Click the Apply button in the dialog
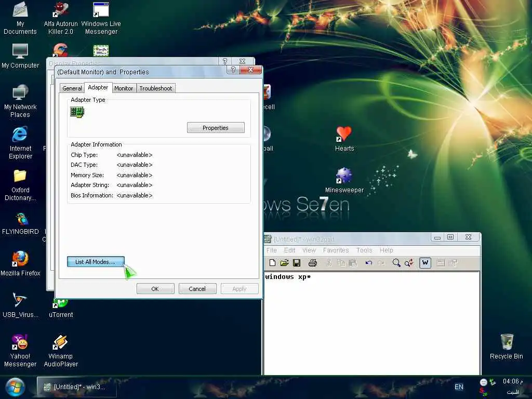Image resolution: width=532 pixels, height=399 pixels. [x=239, y=289]
